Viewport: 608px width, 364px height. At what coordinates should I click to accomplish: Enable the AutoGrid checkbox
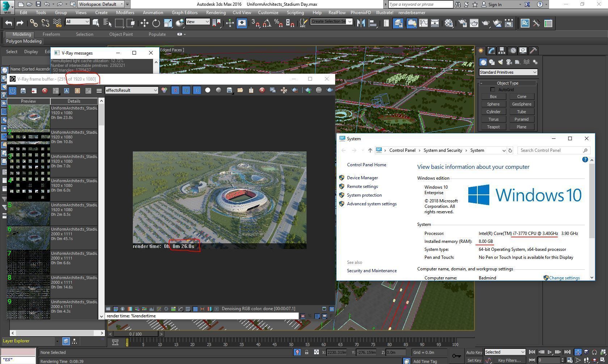tap(492, 90)
